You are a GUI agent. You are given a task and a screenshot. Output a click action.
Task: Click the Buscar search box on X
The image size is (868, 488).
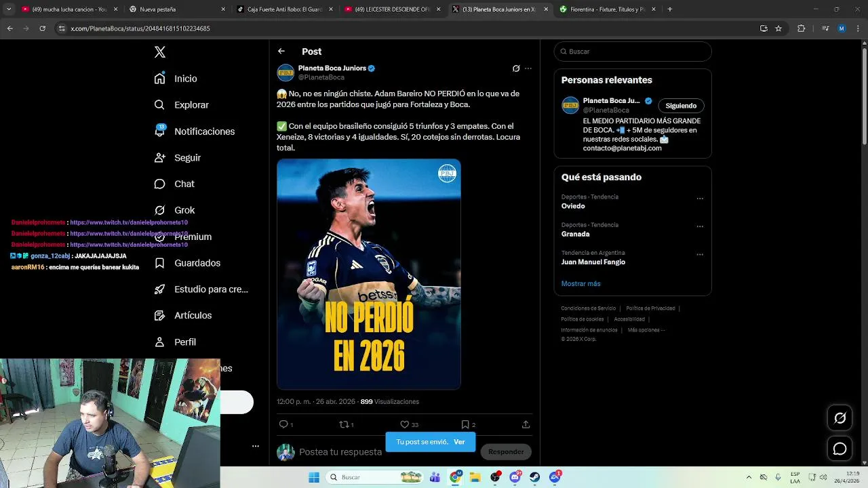[633, 52]
